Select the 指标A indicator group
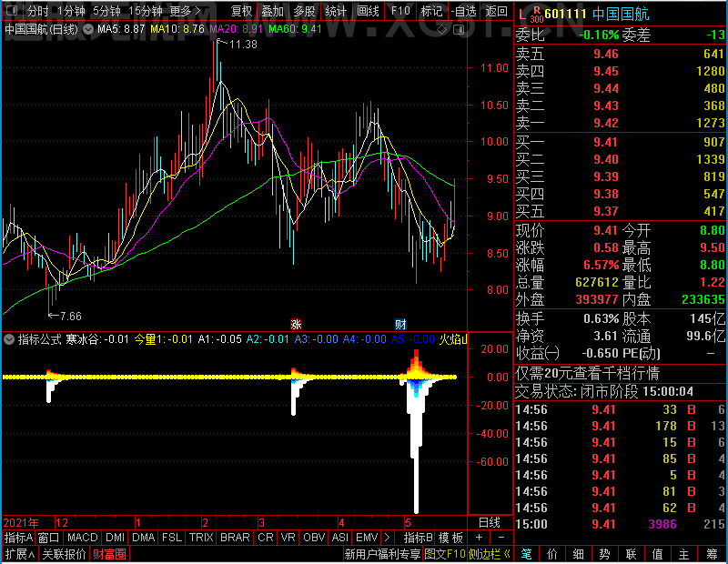Screen dimensions: 728x564 pos(18,538)
